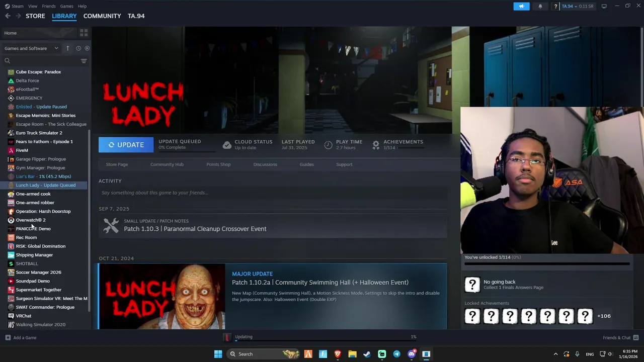Open File Explorer from taskbar
The width and height of the screenshot is (644, 362).
(352, 354)
